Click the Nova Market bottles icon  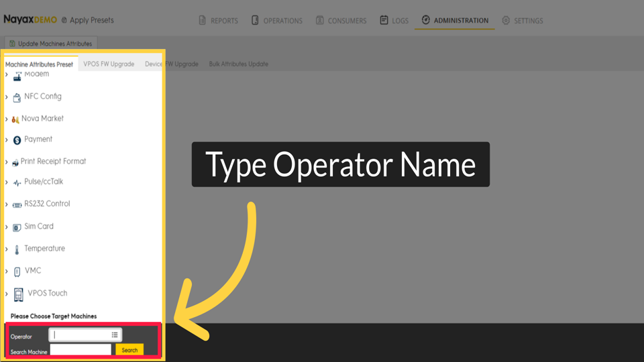[15, 119]
